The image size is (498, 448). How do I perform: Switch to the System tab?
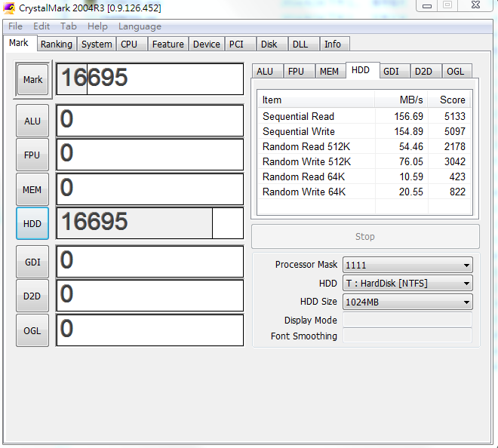[x=97, y=44]
